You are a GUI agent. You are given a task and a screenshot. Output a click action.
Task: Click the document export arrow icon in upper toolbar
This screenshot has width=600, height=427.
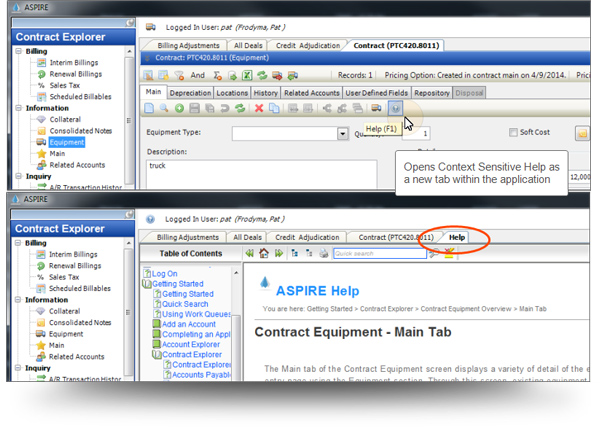click(232, 75)
